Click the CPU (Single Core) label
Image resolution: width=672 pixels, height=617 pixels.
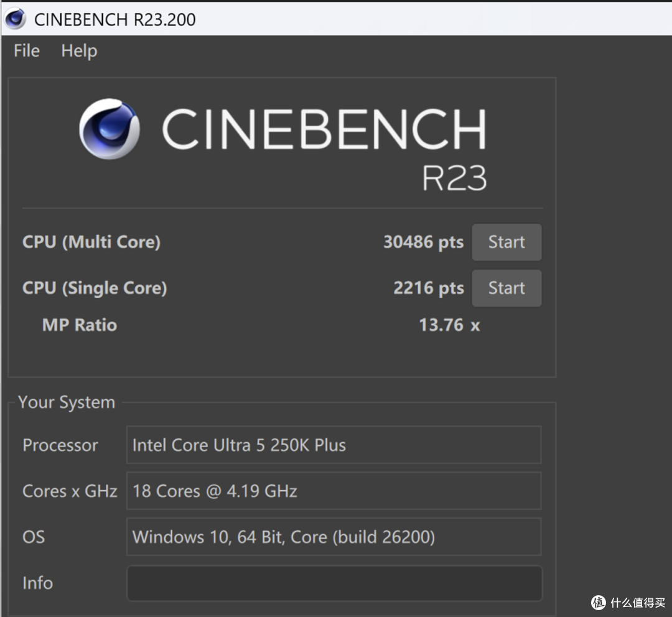pyautogui.click(x=95, y=288)
